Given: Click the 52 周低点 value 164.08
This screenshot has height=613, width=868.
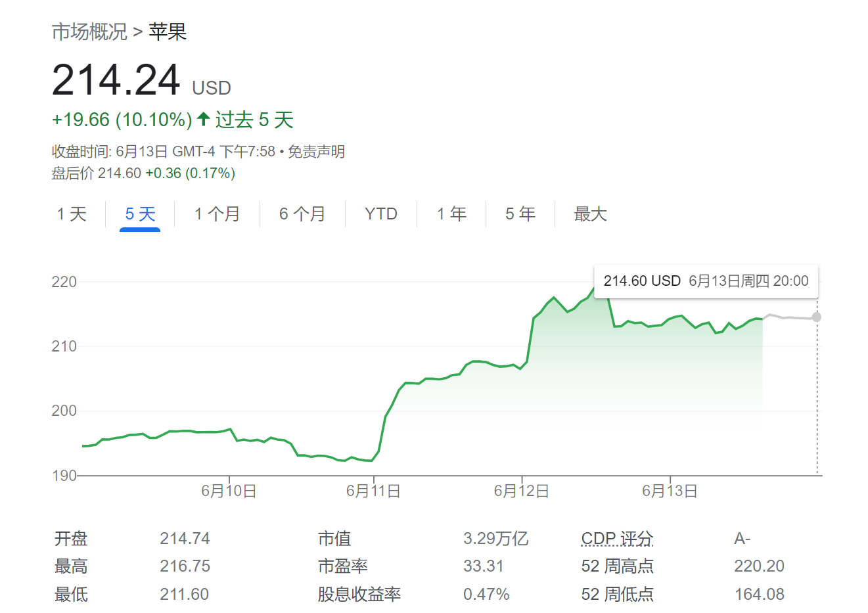Looking at the screenshot, I should [759, 595].
